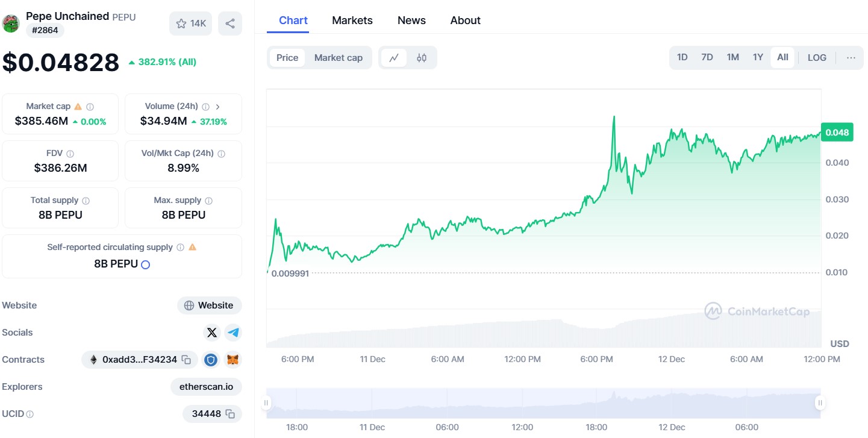This screenshot has width=868, height=438.
Task: Switch chart to Price view
Action: (x=287, y=58)
